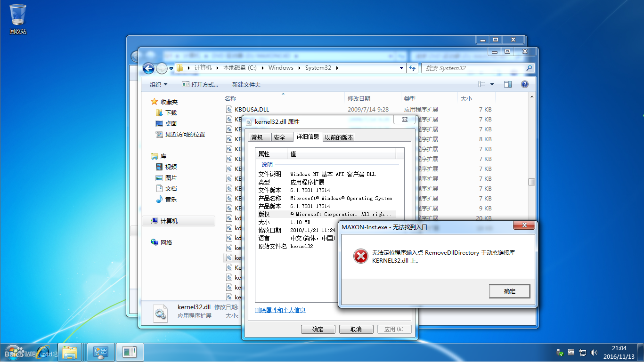This screenshot has width=644, height=362.
Task: Open the 以前的版本 tab
Action: (x=339, y=137)
